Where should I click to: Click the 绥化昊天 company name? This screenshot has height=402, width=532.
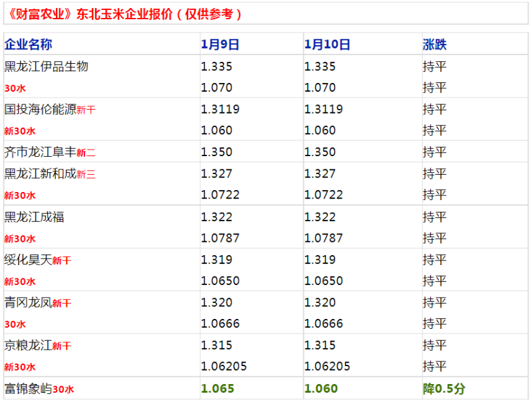pyautogui.click(x=28, y=260)
